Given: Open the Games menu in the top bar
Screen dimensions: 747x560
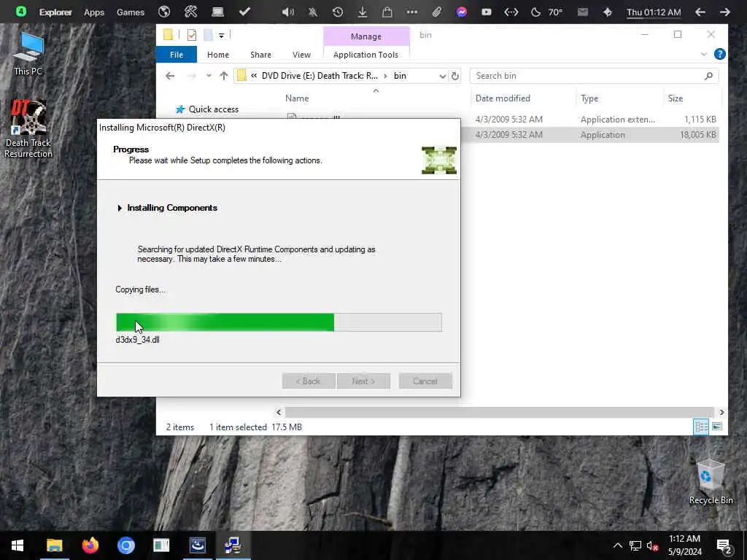Looking at the screenshot, I should tap(131, 12).
